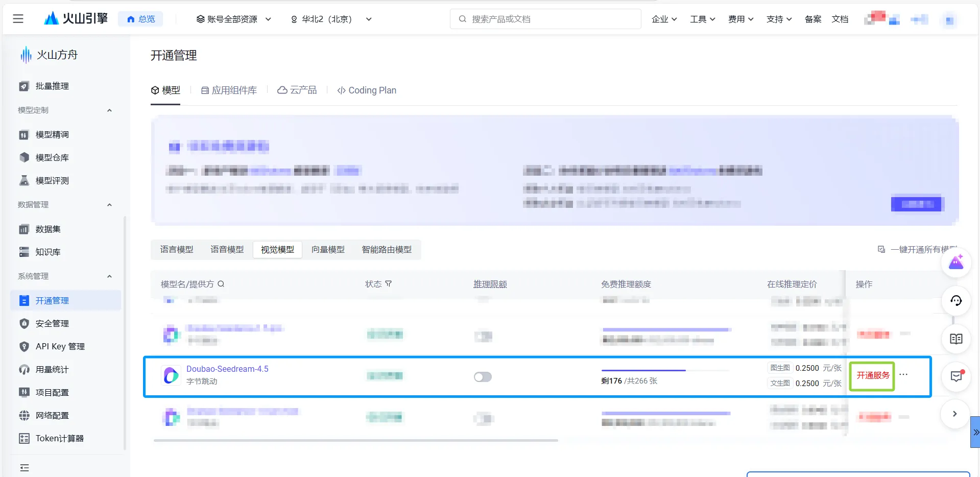The height and width of the screenshot is (477, 980).
Task: Open the hamburger menu at top left
Action: [18, 18]
